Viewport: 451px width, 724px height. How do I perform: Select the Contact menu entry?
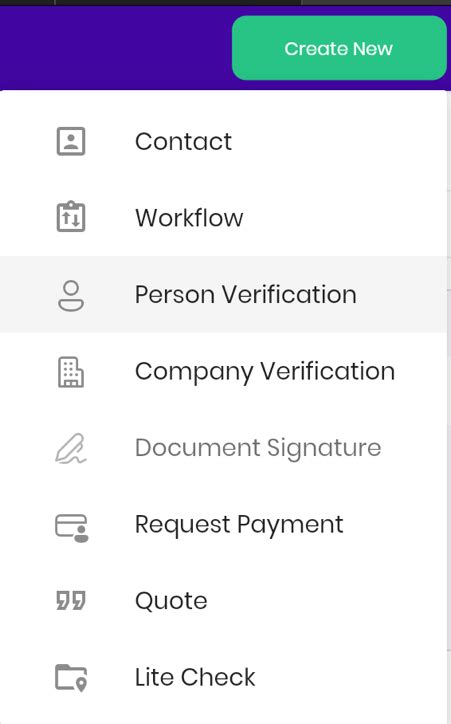tap(223, 141)
